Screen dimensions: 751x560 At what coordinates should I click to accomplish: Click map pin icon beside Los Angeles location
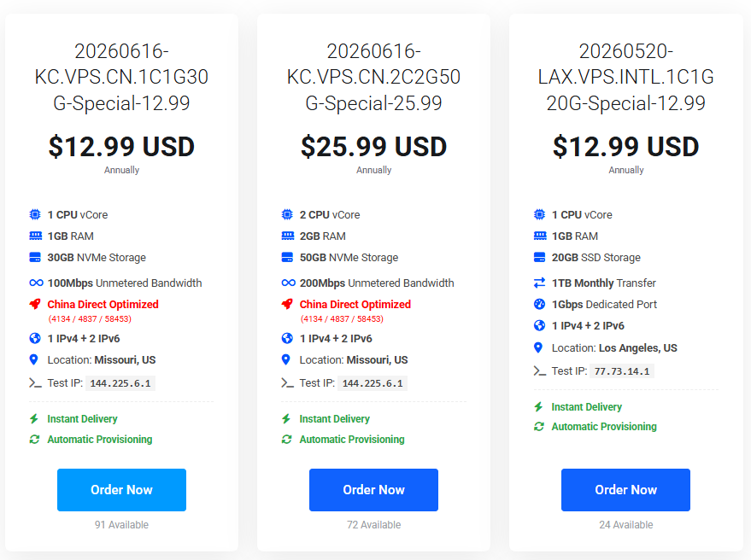pyautogui.click(x=538, y=347)
